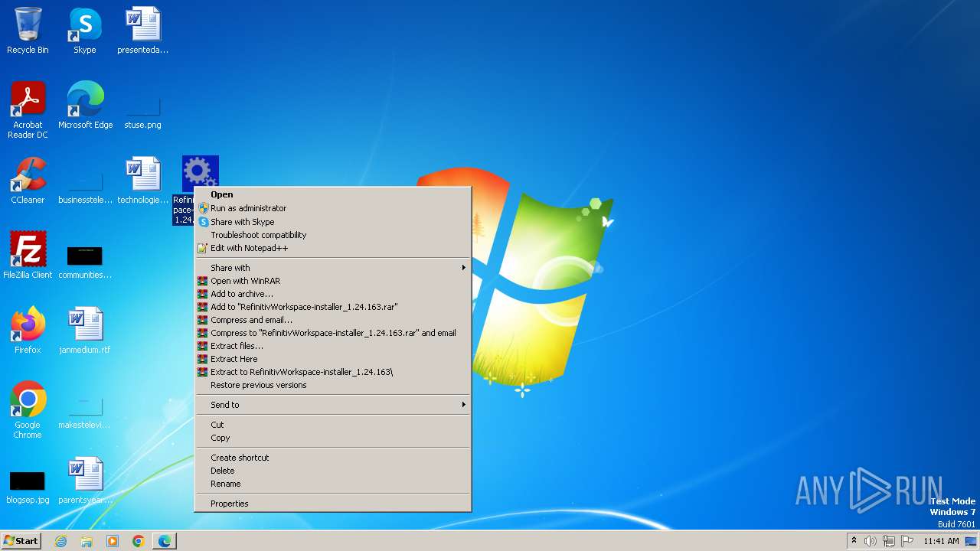The image size is (980, 551).
Task: Choose Properties in the context menu
Action: coord(333,504)
